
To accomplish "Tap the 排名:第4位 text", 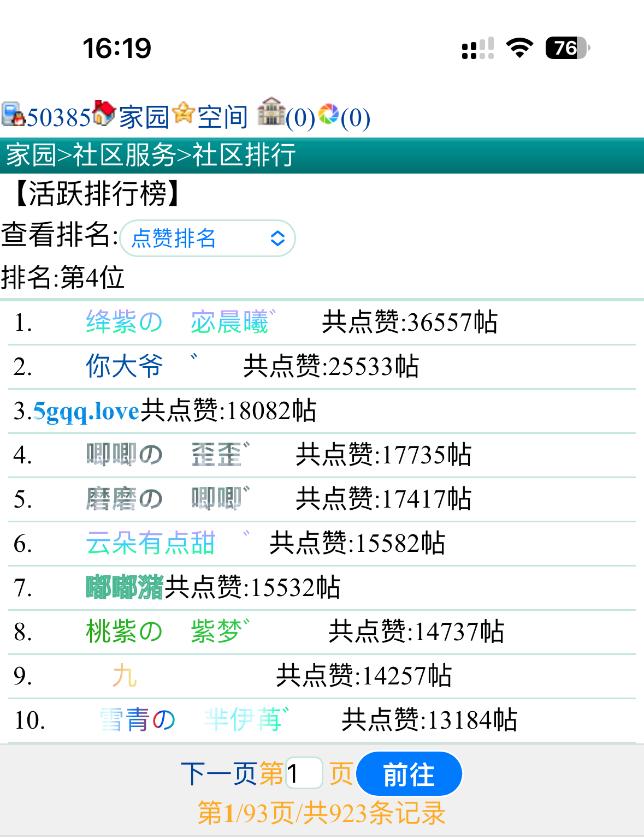I will point(63,277).
